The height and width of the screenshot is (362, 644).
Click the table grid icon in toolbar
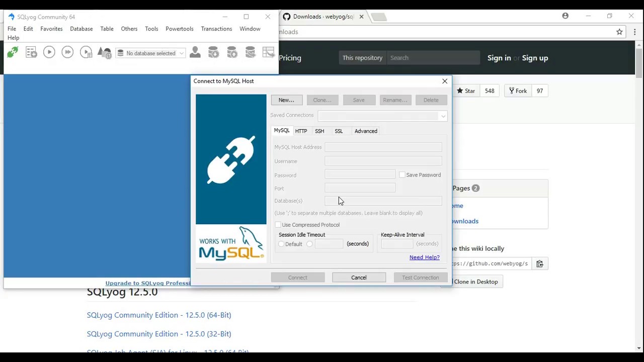[x=268, y=52]
